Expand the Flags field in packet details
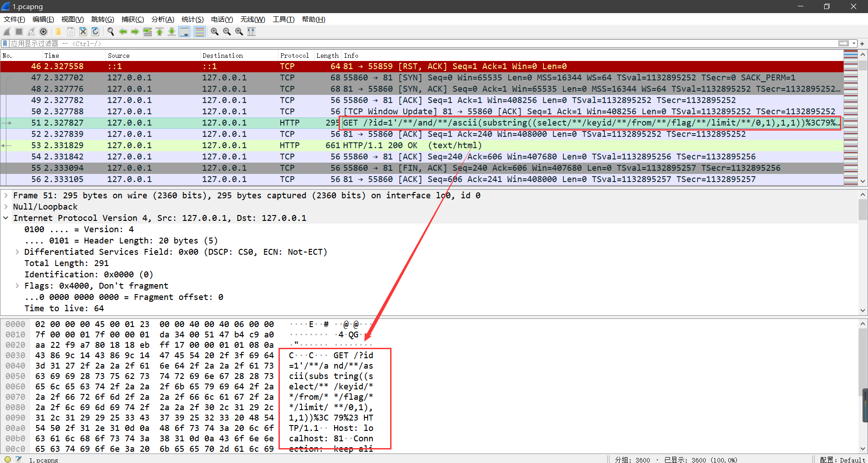The image size is (868, 463). (x=17, y=285)
